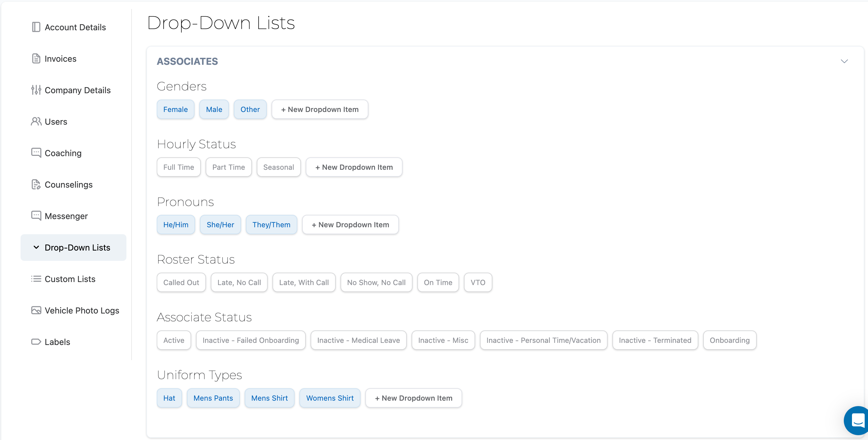The height and width of the screenshot is (440, 868).
Task: Toggle the They/Them pronoun chip
Action: (x=271, y=225)
